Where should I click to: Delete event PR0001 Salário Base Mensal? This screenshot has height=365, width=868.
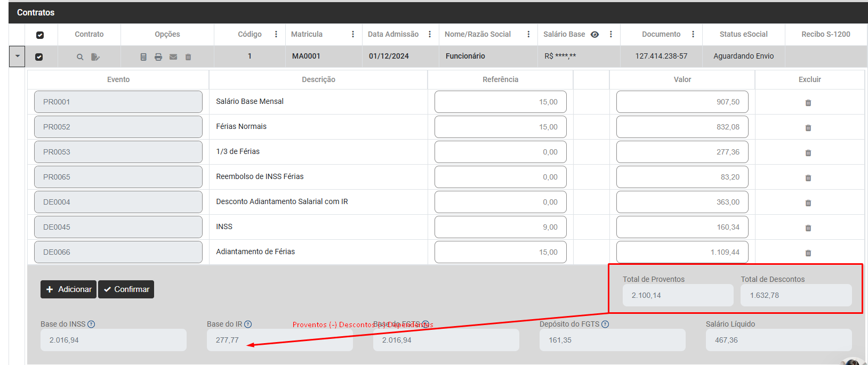[x=808, y=103]
